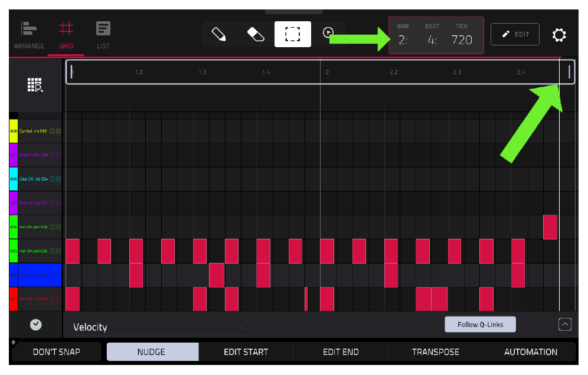
Task: Solo the Hat pad A04
Action: coord(58,226)
